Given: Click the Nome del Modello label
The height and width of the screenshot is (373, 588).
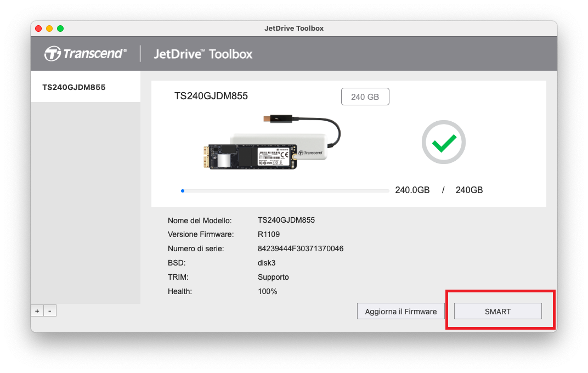Looking at the screenshot, I should pos(200,221).
